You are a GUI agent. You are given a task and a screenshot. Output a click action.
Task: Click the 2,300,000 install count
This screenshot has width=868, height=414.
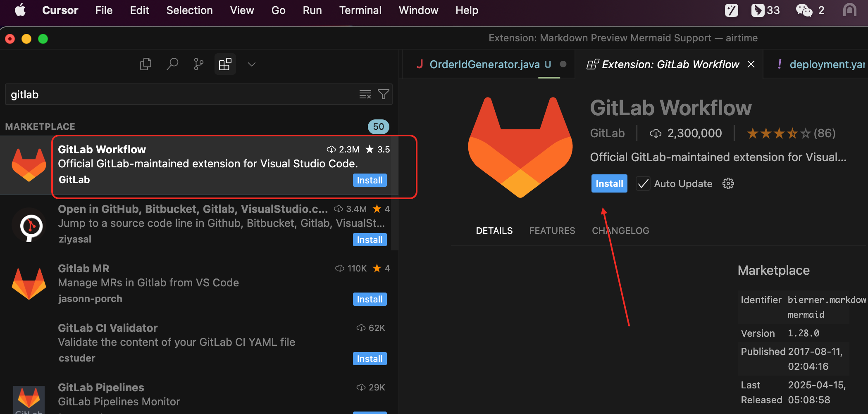click(x=686, y=133)
